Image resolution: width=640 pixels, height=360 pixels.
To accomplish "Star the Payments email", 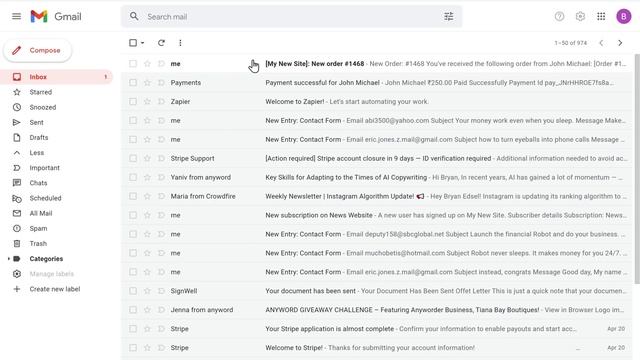I will tap(147, 82).
